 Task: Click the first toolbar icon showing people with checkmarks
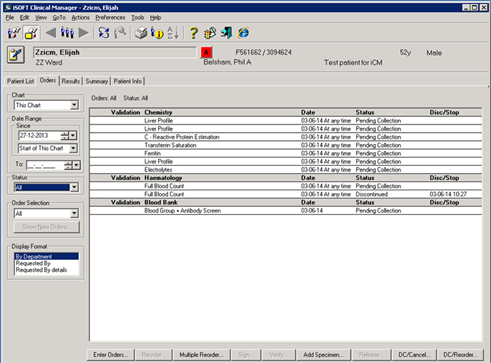14,33
